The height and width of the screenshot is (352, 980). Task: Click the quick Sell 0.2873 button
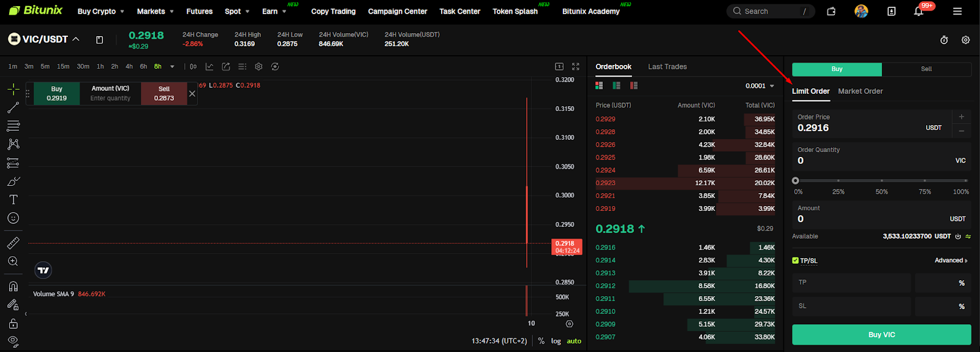pyautogui.click(x=164, y=93)
